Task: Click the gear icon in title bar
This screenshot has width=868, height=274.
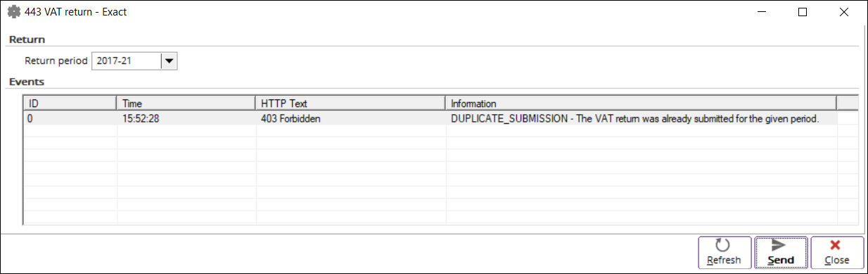Action: click(x=13, y=12)
